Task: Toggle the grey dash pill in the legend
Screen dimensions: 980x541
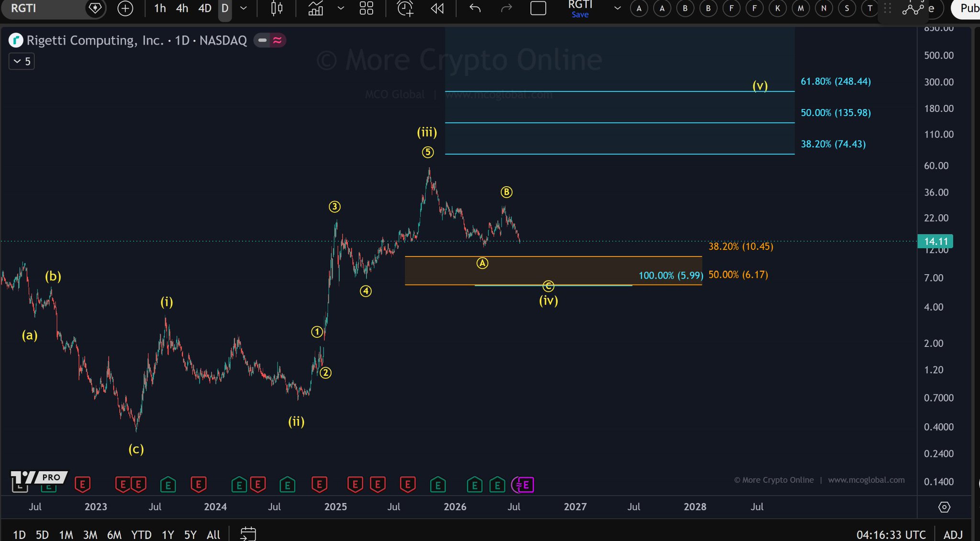Action: [262, 41]
